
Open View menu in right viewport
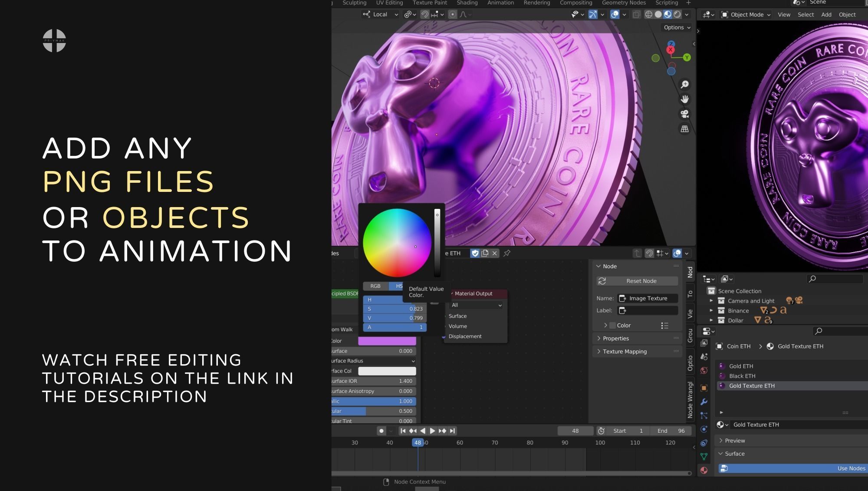784,14
